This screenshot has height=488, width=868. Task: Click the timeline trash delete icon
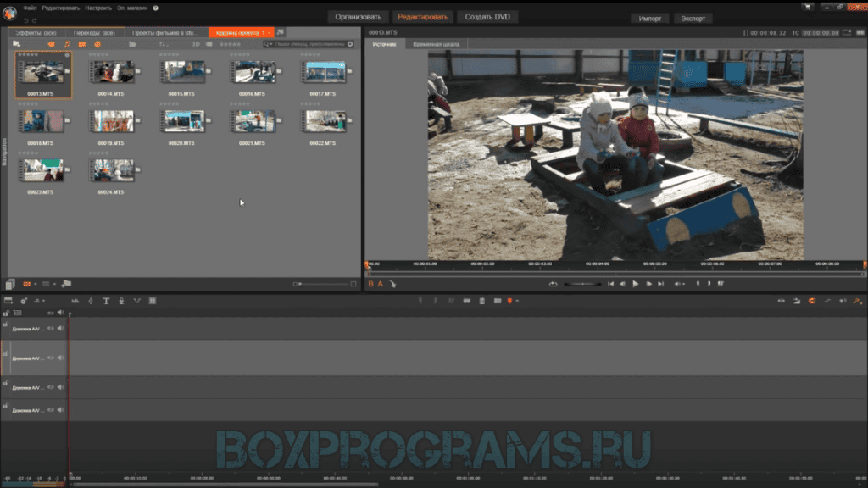(482, 301)
